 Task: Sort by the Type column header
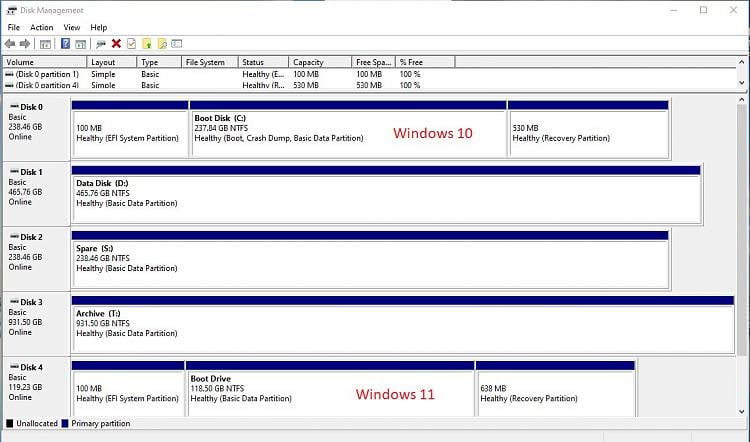click(159, 62)
